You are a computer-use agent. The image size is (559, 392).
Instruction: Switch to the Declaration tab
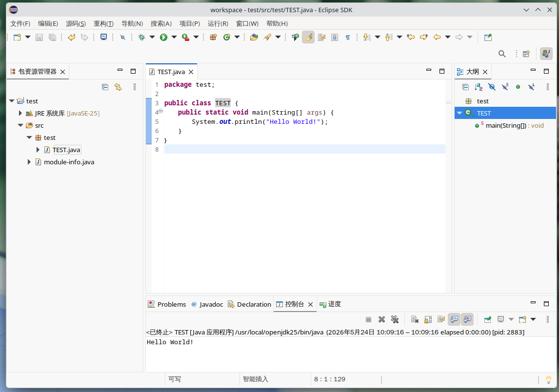[250, 304]
